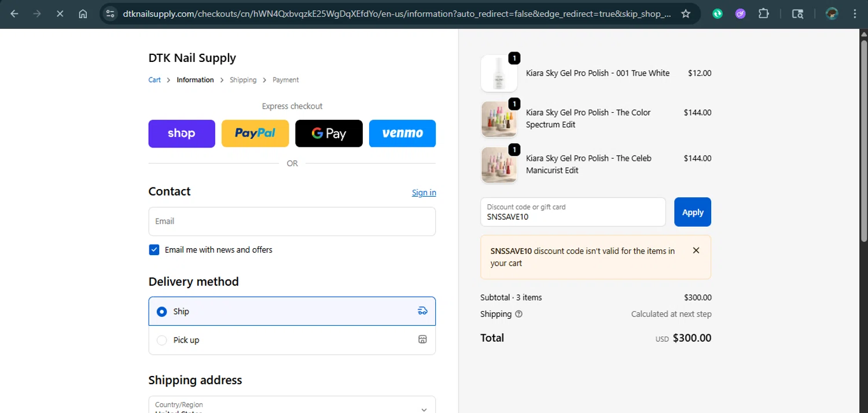Open the extensions puzzle menu
The width and height of the screenshot is (868, 413).
coord(763,14)
